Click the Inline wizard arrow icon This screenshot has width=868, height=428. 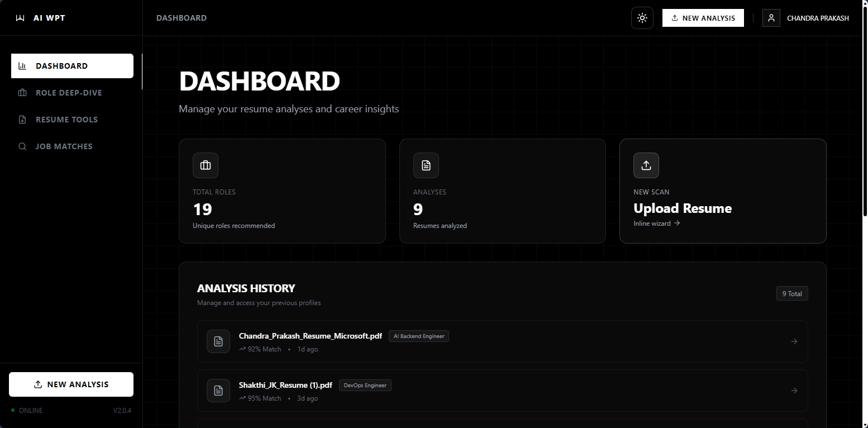(677, 223)
